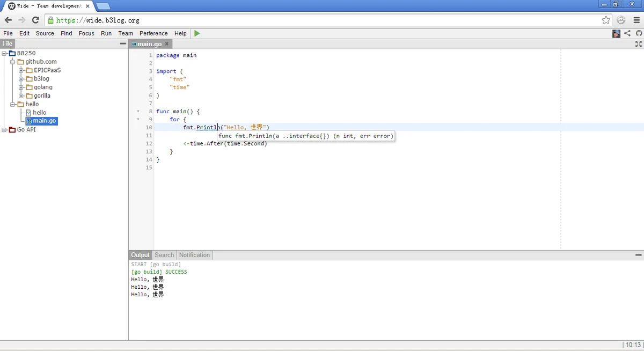This screenshot has width=644, height=351.
Task: Select main.go in the file tree
Action: point(45,121)
